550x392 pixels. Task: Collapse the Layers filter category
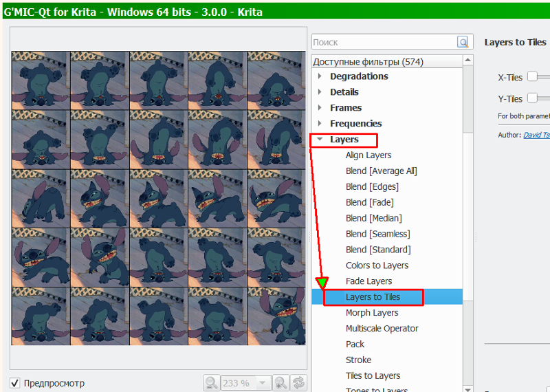click(x=320, y=140)
